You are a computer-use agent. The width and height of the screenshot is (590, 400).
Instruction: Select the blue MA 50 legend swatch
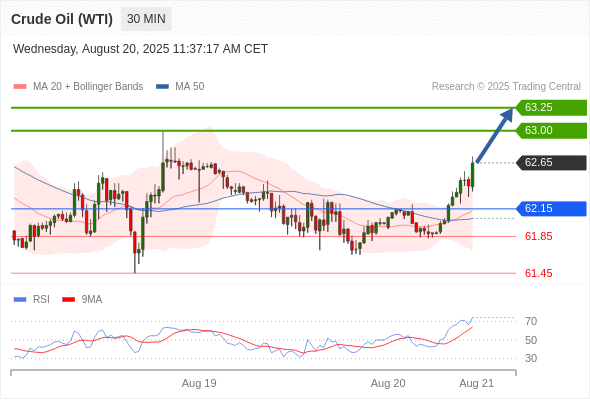click(x=162, y=87)
